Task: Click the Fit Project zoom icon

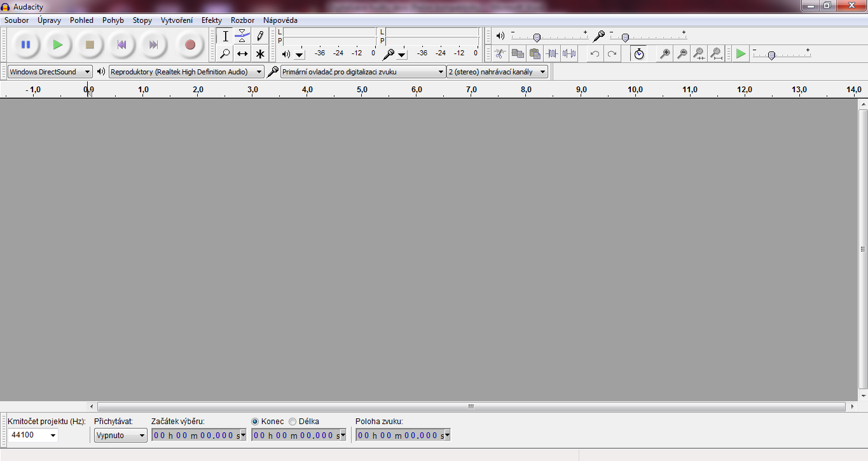Action: click(716, 54)
